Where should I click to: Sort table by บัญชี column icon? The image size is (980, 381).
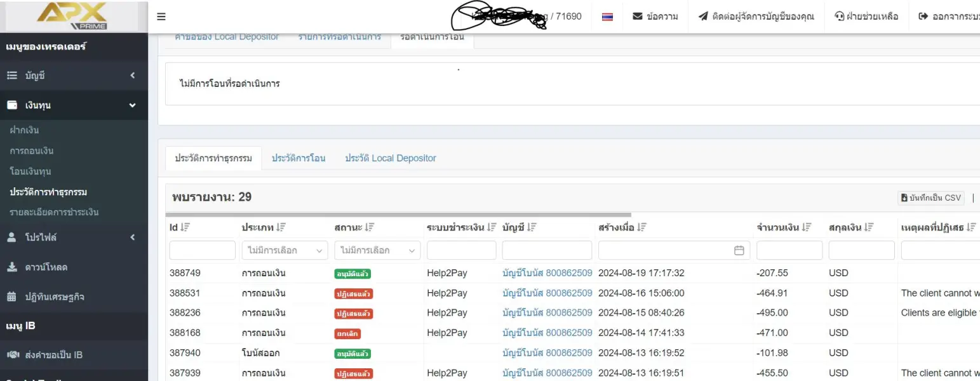532,227
